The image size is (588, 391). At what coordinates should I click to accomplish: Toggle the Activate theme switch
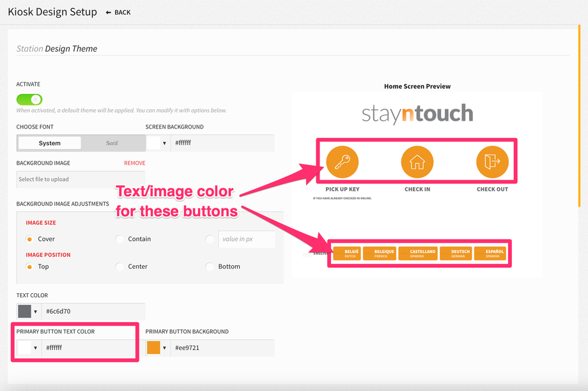point(29,99)
